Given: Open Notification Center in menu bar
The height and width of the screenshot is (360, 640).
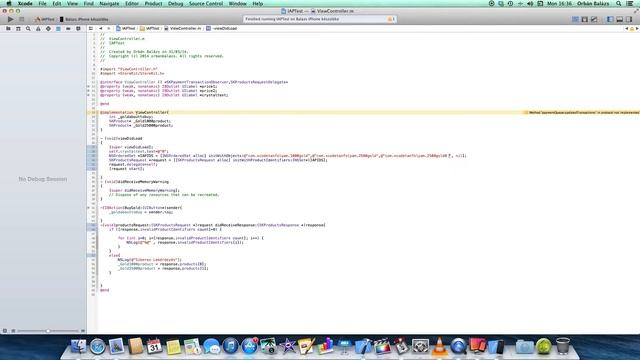Looking at the screenshot, I should point(630,4).
